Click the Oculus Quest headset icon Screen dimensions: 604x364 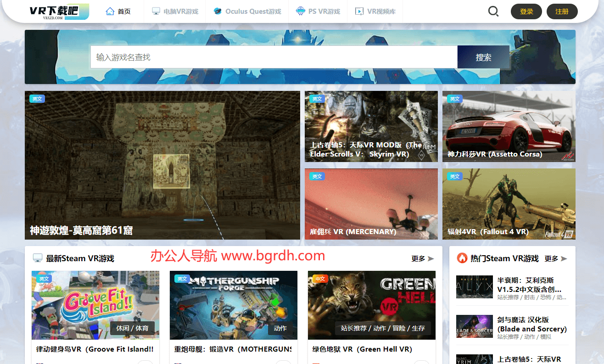(218, 11)
